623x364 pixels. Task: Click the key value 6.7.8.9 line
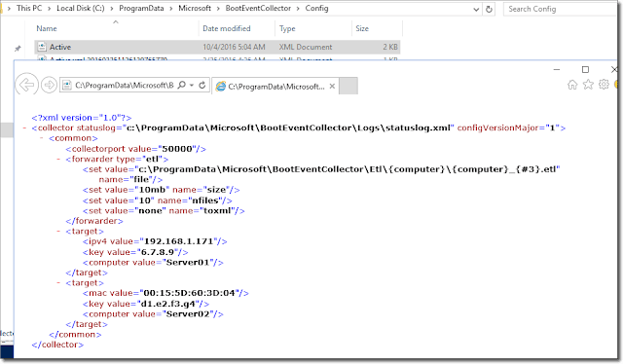tap(135, 252)
